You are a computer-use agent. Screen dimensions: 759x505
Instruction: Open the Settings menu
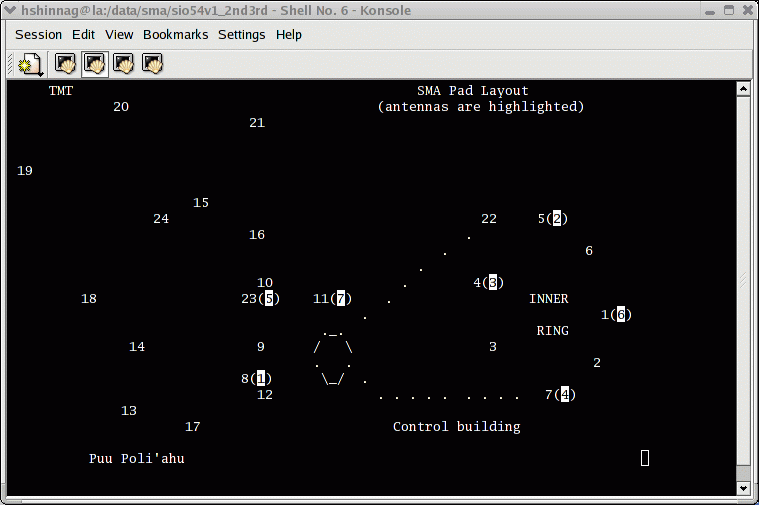[242, 35]
